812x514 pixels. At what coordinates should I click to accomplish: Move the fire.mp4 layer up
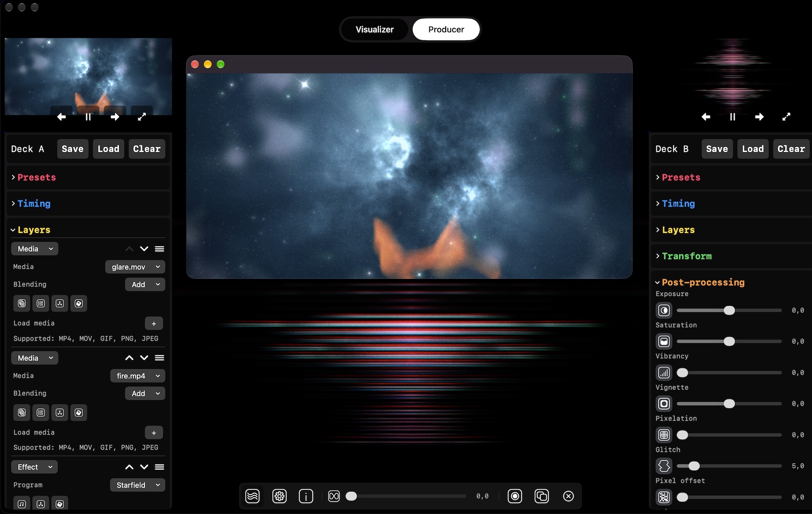[x=129, y=358]
